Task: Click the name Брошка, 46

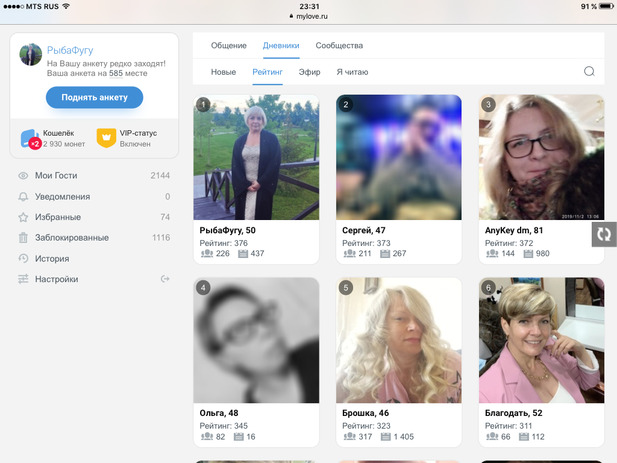Action: [366, 413]
